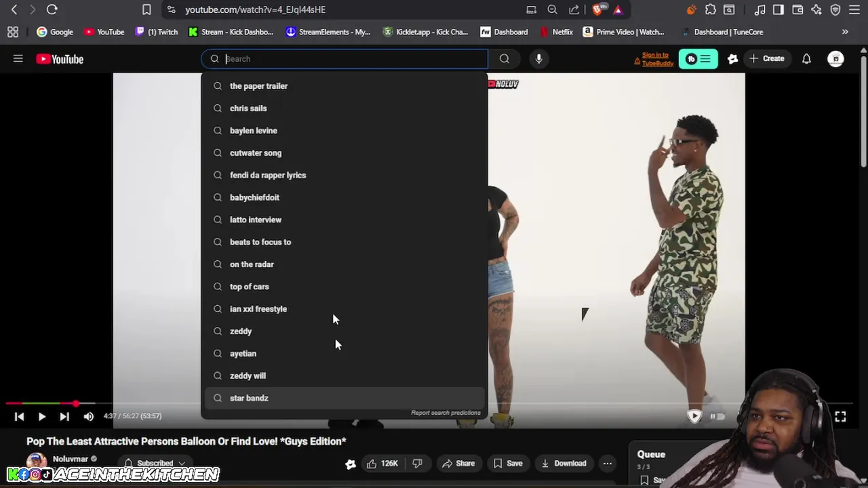Image resolution: width=868 pixels, height=488 pixels.
Task: Save the video to playlist
Action: [x=508, y=464]
